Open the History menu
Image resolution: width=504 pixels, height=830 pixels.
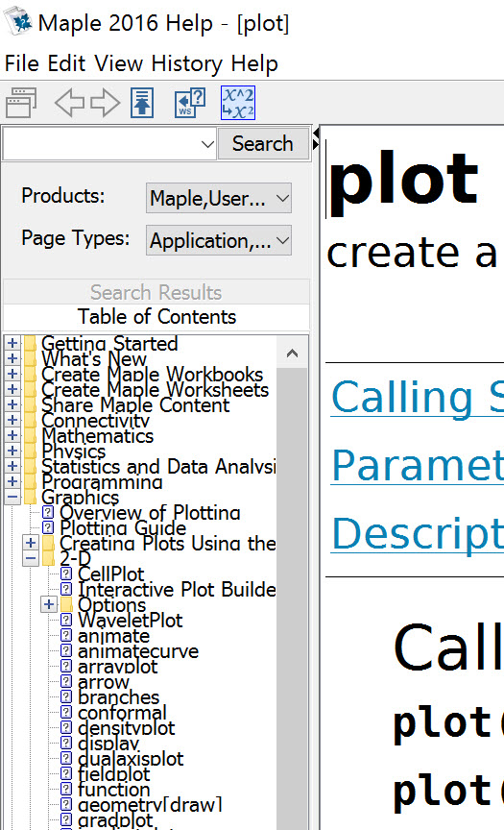[x=187, y=63]
